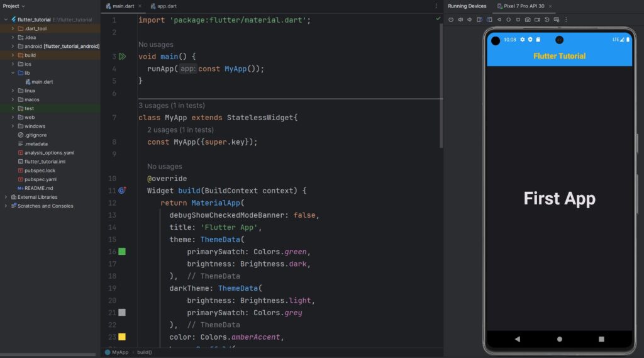Click the MyApp class icon in breadcrumb
The height and width of the screenshot is (358, 644).
pyautogui.click(x=108, y=352)
